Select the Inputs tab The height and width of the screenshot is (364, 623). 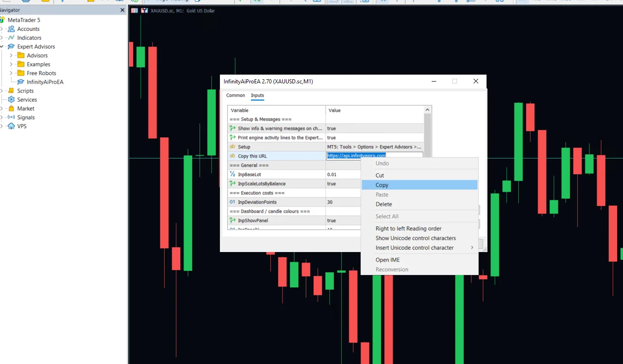(257, 95)
